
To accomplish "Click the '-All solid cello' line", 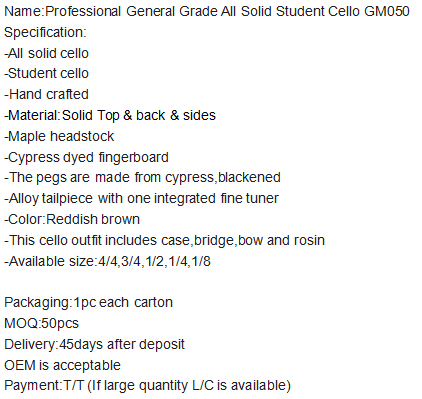I will [46, 53].
